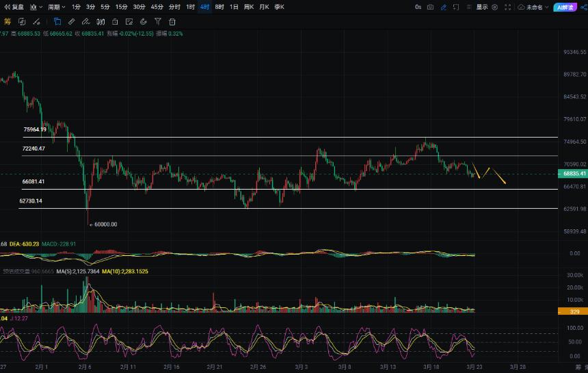Switch to the 45分 timeframe

157,7
